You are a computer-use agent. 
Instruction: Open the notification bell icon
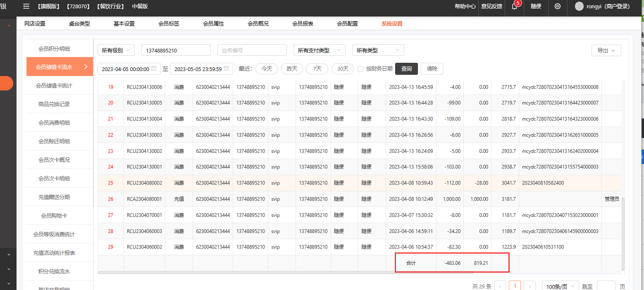pyautogui.click(x=514, y=6)
